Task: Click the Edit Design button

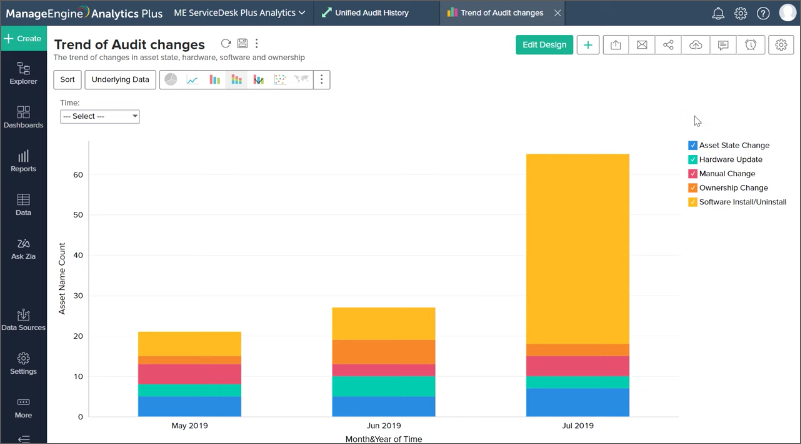Action: pyautogui.click(x=544, y=45)
